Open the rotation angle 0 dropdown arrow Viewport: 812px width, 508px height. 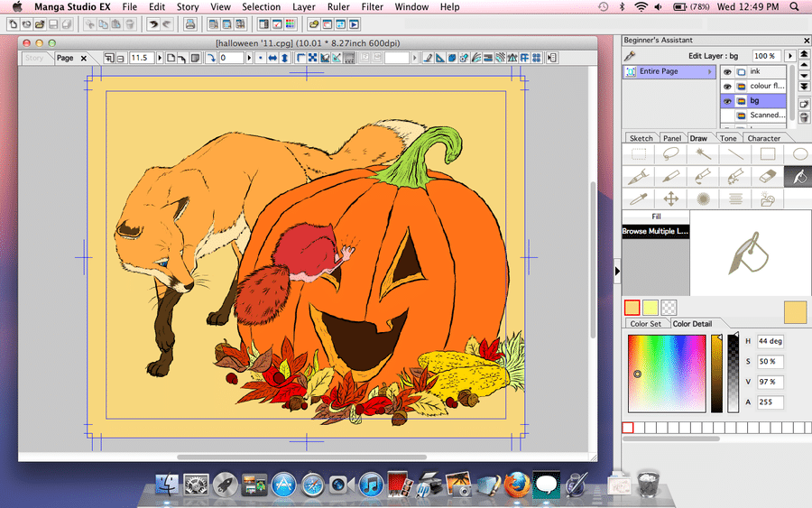click(x=249, y=58)
